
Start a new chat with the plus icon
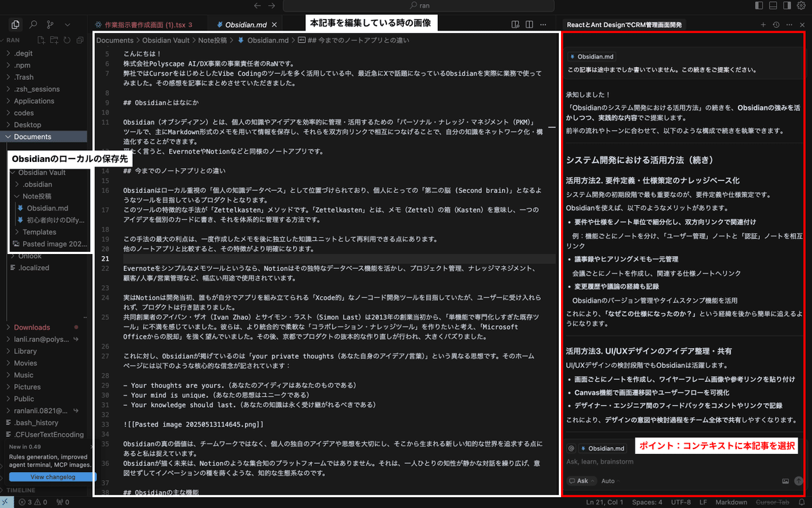pyautogui.click(x=763, y=24)
